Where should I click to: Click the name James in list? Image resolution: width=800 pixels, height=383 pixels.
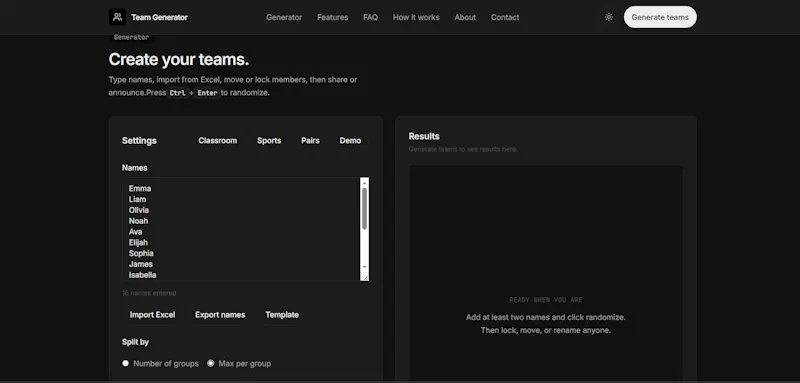(141, 264)
